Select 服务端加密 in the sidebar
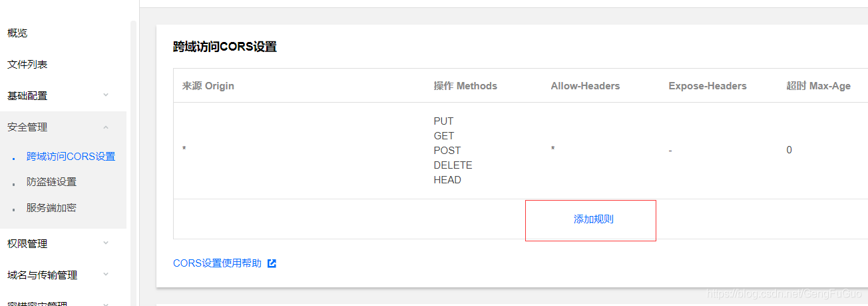The image size is (868, 306). (x=51, y=207)
